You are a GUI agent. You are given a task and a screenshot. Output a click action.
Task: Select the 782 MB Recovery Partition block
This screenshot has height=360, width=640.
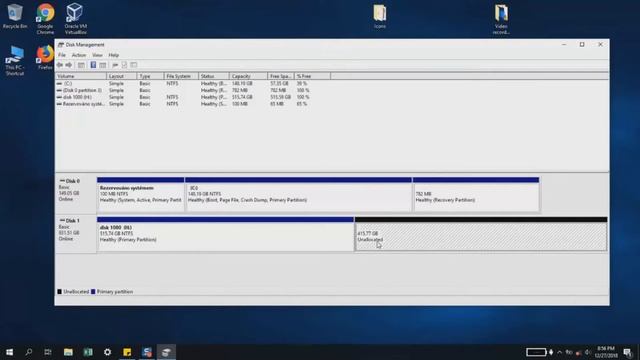click(x=476, y=195)
